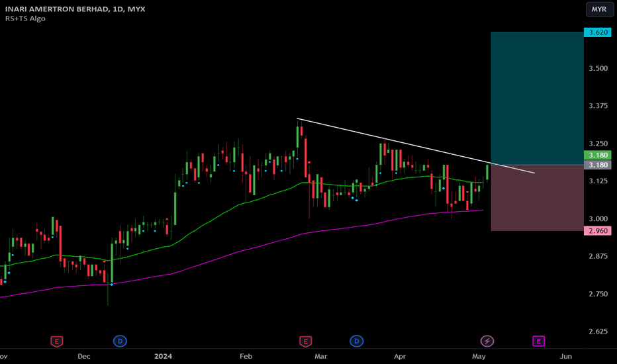Click the red earnings E marker near December
Image resolution: width=617 pixels, height=364 pixels.
(57, 341)
